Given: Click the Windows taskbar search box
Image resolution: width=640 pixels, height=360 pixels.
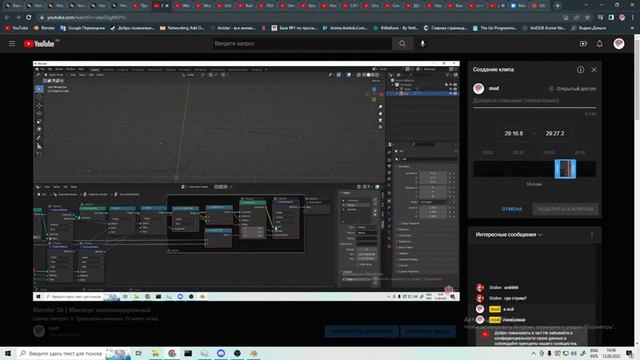Looking at the screenshot, I should (x=73, y=353).
